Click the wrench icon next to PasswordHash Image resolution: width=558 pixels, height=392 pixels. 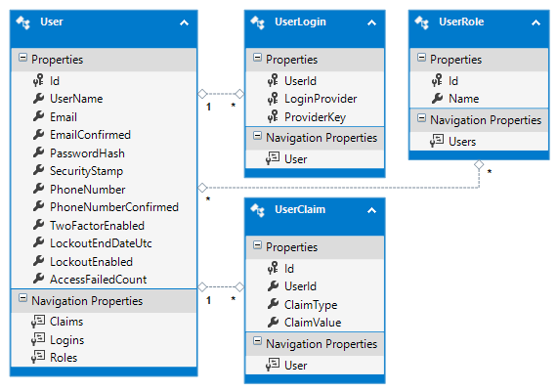pyautogui.click(x=38, y=152)
